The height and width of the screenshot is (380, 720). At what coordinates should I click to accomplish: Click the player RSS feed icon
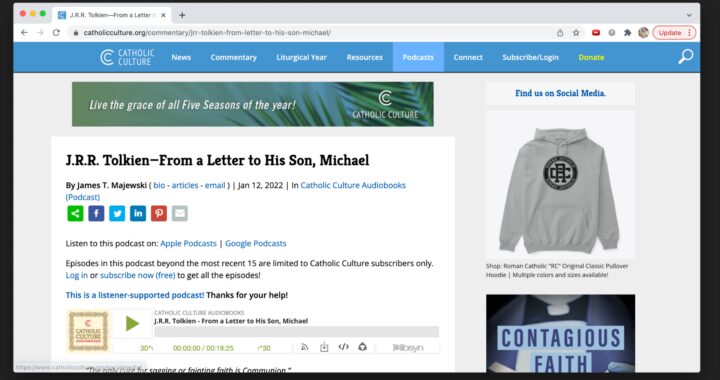point(304,347)
